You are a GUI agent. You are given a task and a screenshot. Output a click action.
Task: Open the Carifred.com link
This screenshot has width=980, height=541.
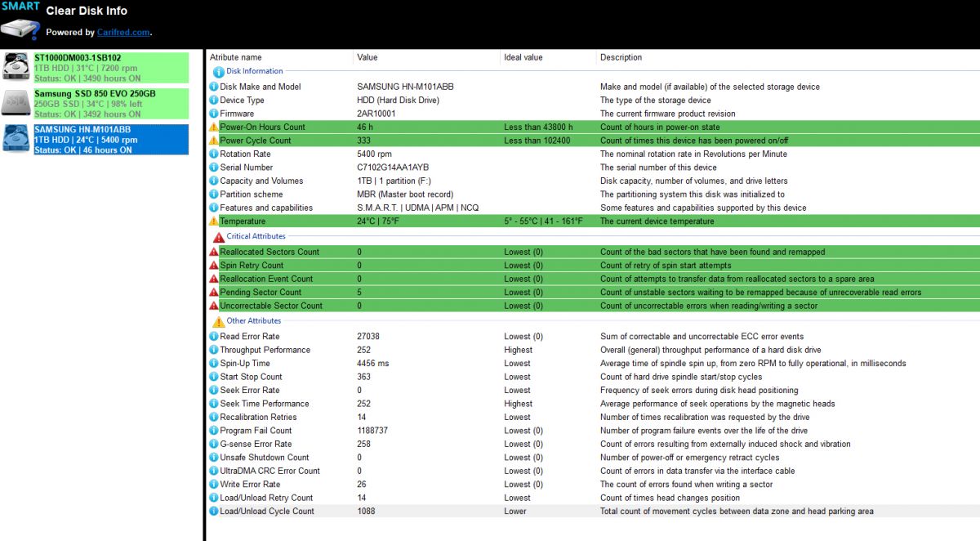[x=123, y=33]
